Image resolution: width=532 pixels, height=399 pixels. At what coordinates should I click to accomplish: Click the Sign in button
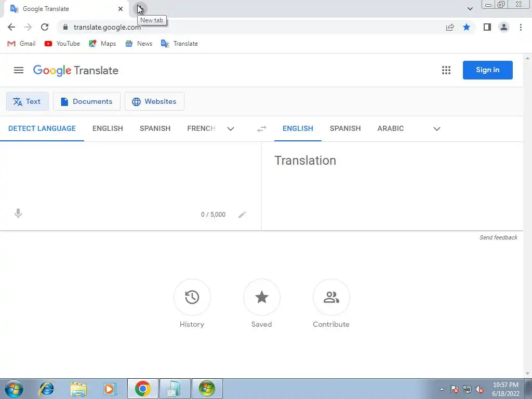click(x=487, y=70)
